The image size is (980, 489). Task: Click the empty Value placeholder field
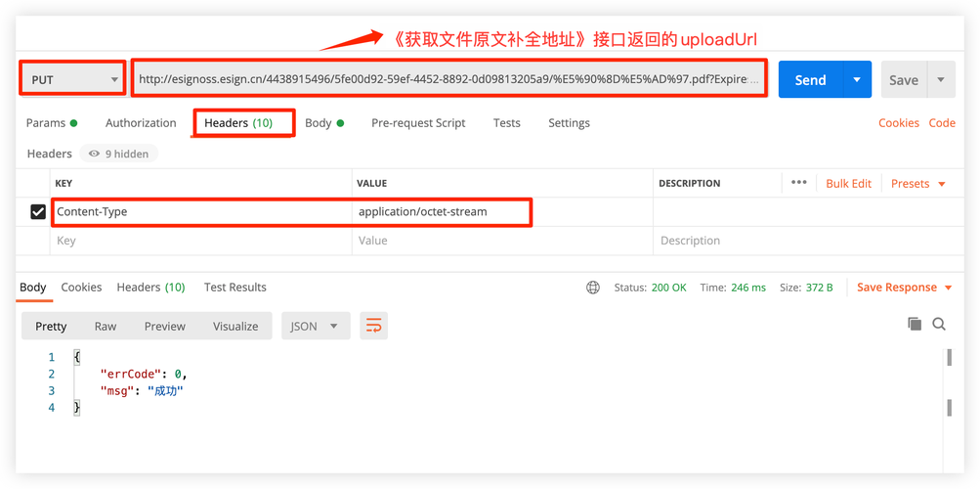pyautogui.click(x=502, y=241)
